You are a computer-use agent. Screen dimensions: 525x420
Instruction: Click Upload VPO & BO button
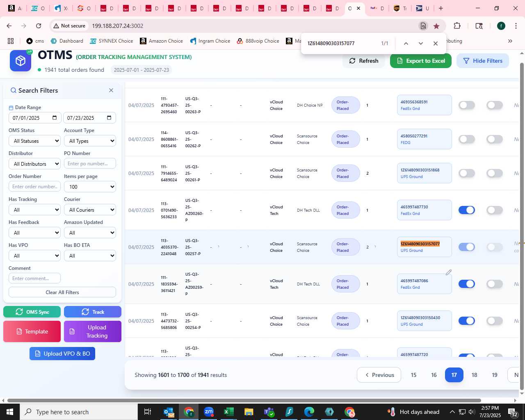(x=62, y=354)
